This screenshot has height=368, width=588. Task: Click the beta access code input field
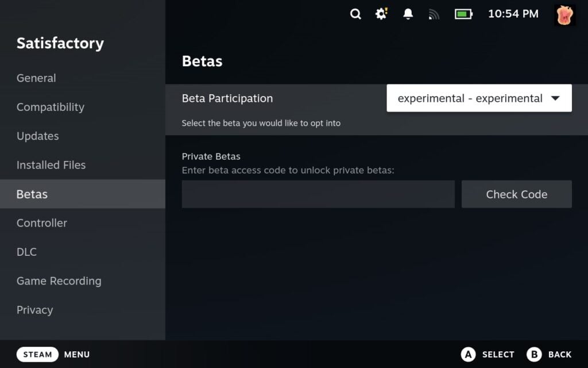click(x=318, y=194)
